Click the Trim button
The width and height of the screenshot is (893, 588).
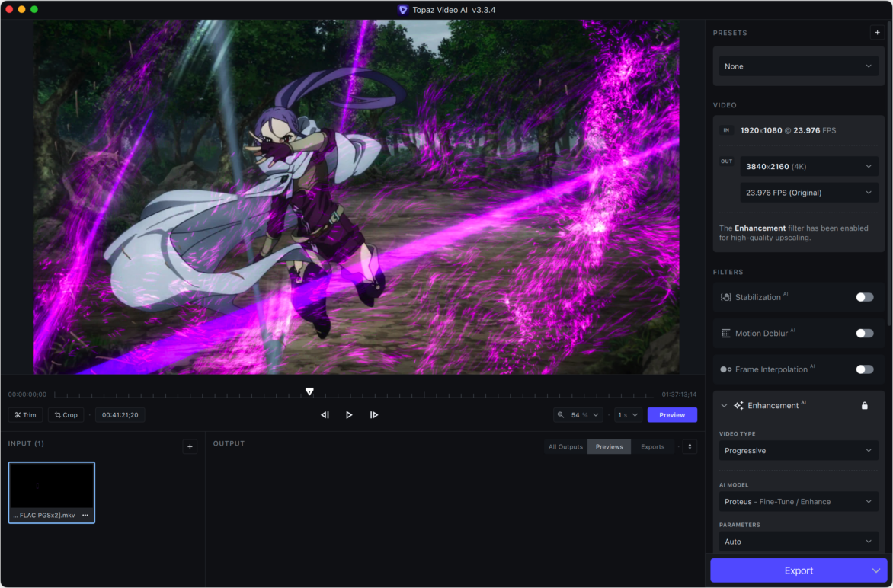tap(26, 415)
